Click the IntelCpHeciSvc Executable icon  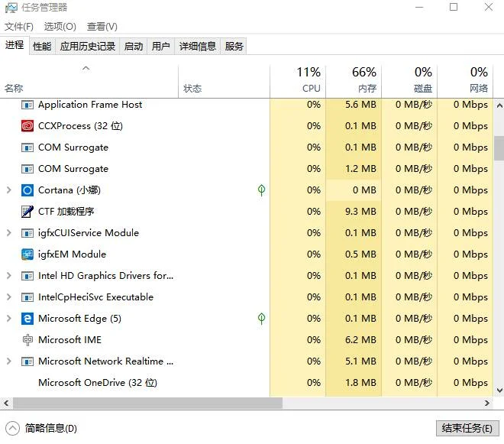point(27,297)
